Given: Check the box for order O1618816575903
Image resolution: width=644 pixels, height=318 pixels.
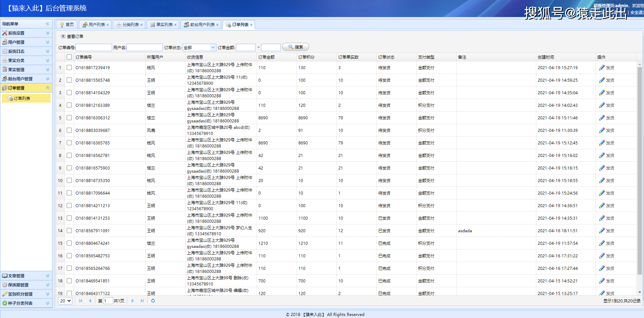Looking at the screenshot, I should 69,168.
